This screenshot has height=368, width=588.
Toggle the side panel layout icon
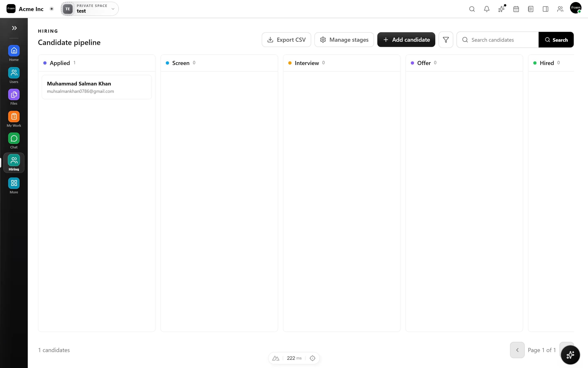click(546, 9)
